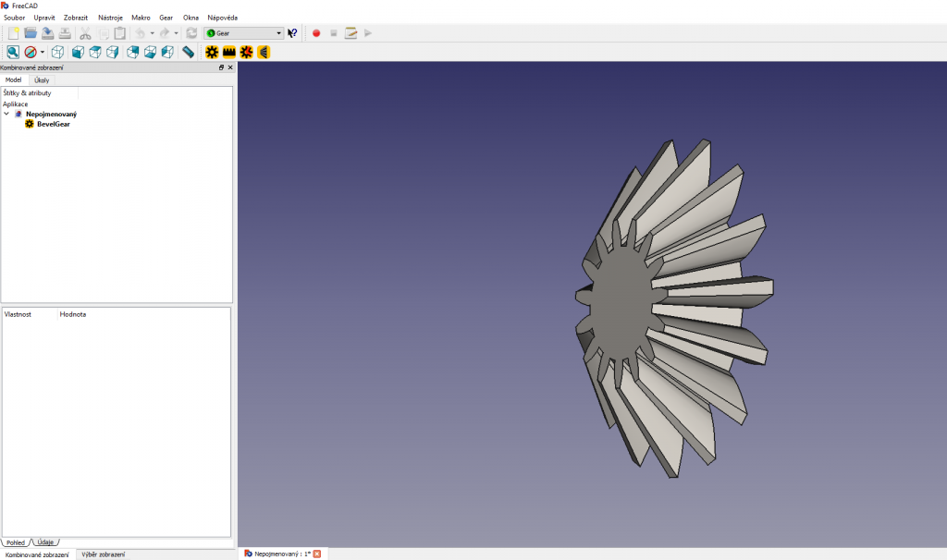
Task: Start macro recording with red circle
Action: pyautogui.click(x=316, y=33)
